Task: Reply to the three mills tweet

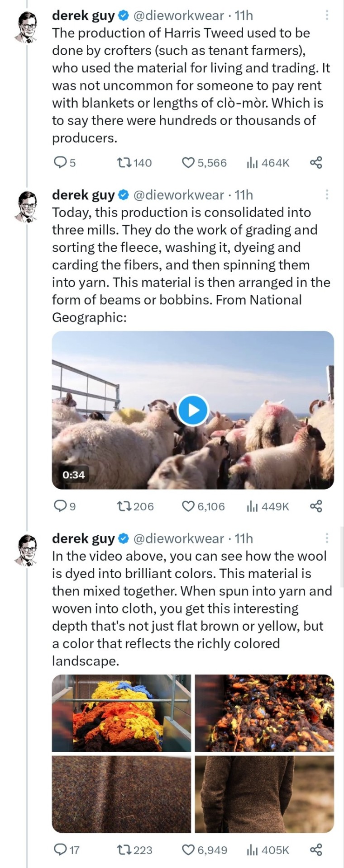Action: [x=60, y=506]
